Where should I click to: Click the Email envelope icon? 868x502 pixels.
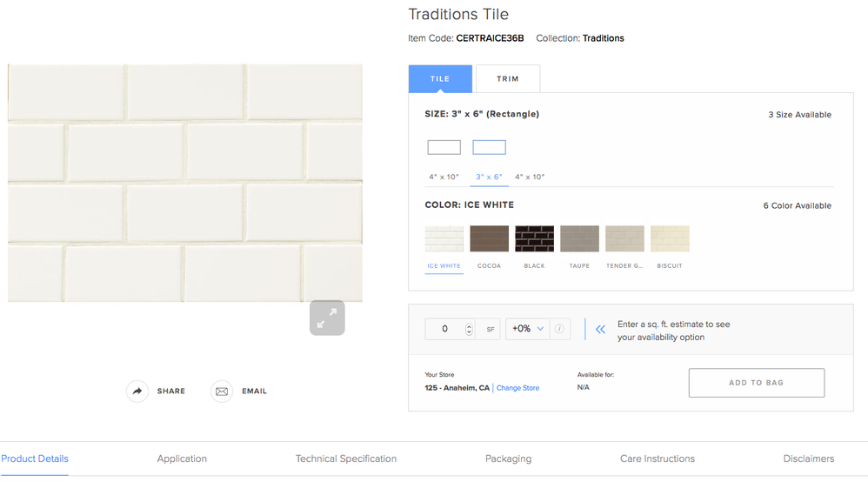[222, 392]
